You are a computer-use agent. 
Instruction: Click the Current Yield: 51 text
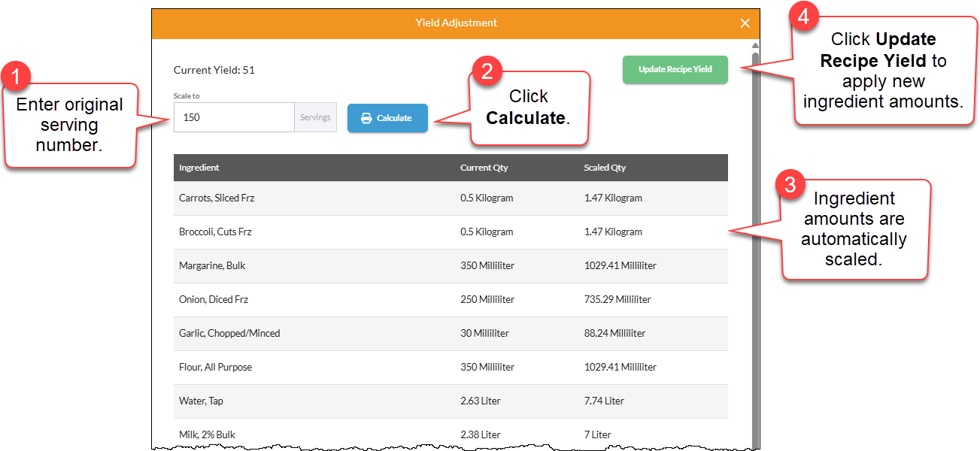click(x=214, y=70)
